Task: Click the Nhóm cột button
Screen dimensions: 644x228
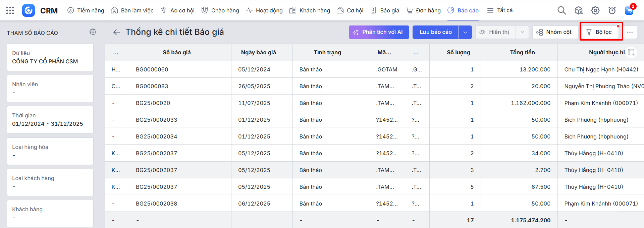Action: (x=555, y=32)
